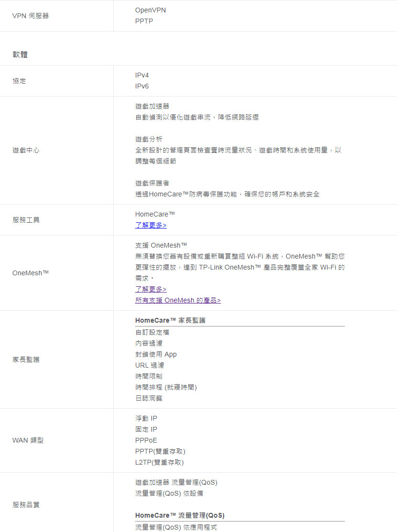Click the 'VPN 伺服器' row label
Viewport: 411px width, 532px height.
pos(31,16)
